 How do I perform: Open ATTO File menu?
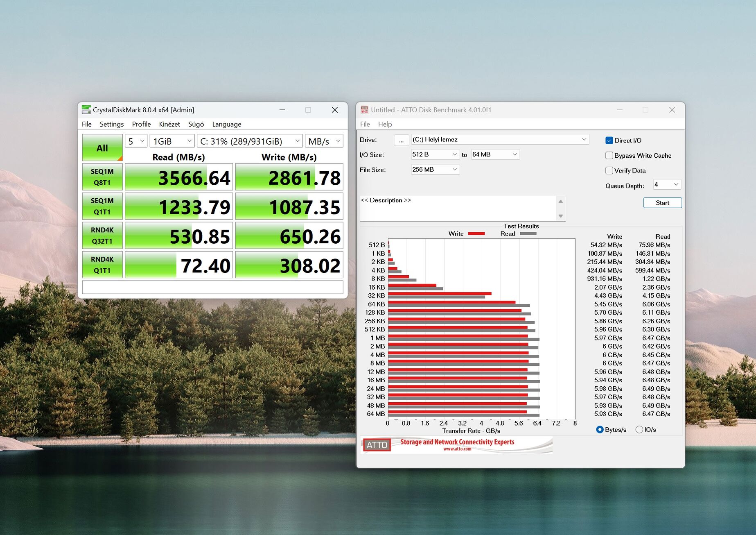pos(365,124)
